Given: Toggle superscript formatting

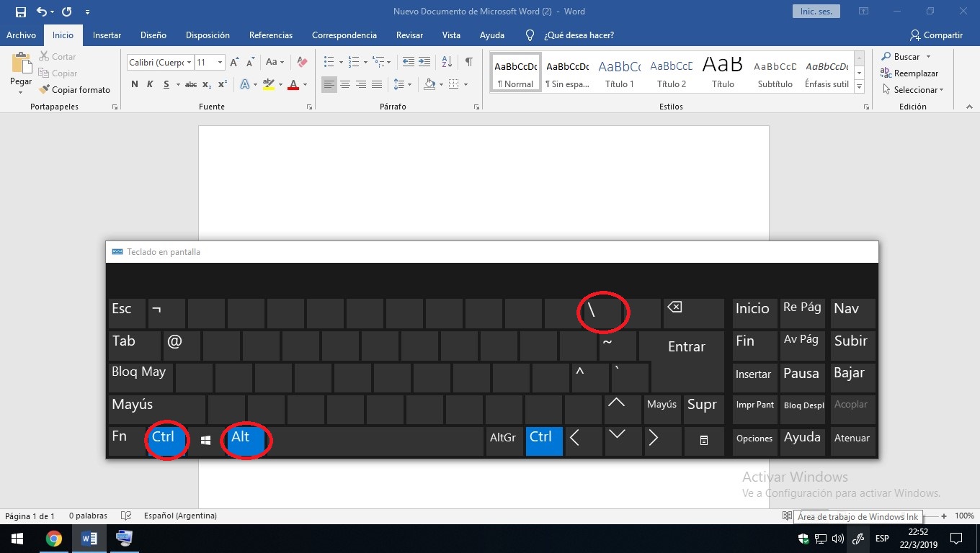Looking at the screenshot, I should tap(223, 84).
